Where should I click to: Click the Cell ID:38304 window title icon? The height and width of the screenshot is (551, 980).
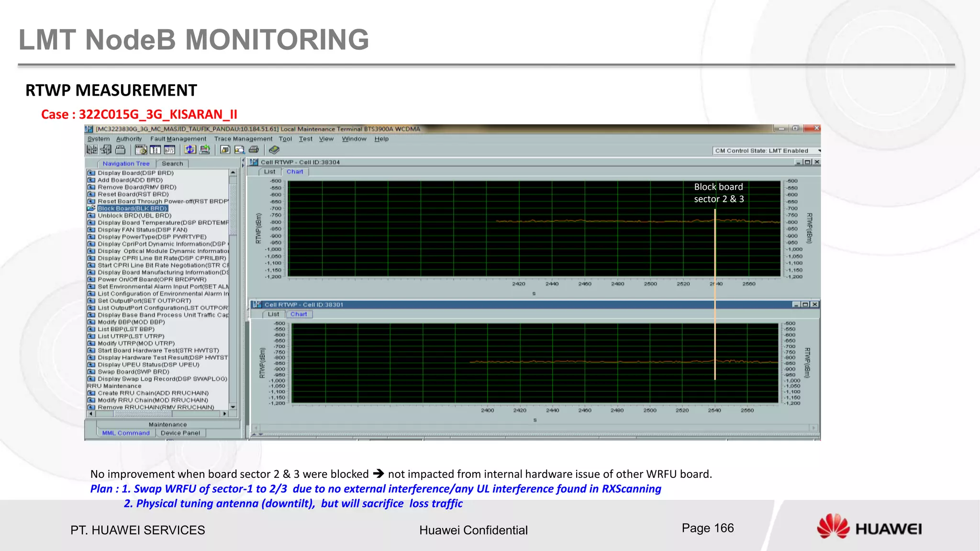pos(254,162)
